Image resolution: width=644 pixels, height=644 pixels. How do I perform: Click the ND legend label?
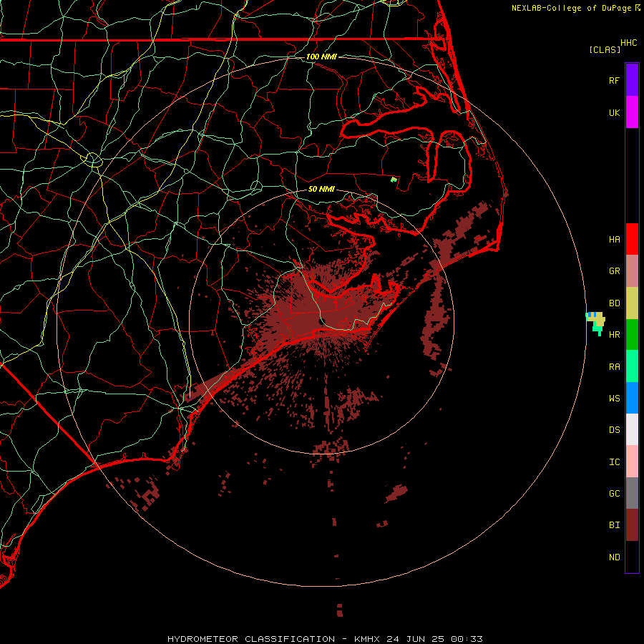pyautogui.click(x=614, y=557)
